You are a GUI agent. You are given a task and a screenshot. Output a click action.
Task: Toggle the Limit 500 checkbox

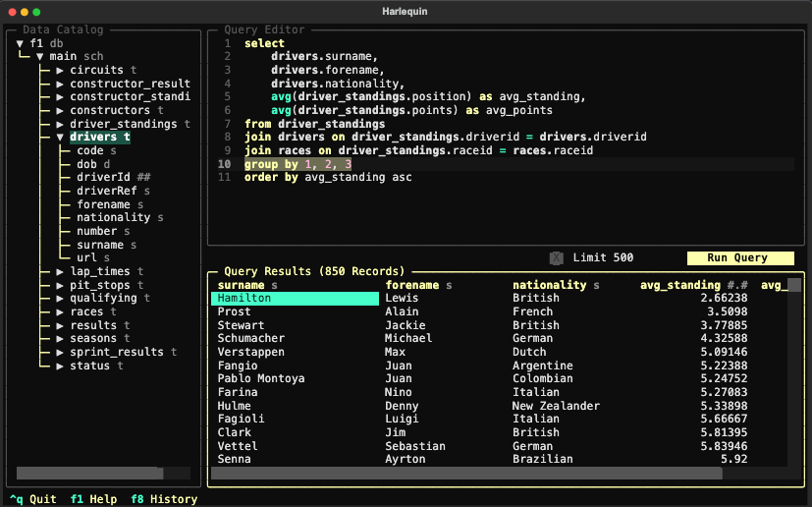[556, 257]
